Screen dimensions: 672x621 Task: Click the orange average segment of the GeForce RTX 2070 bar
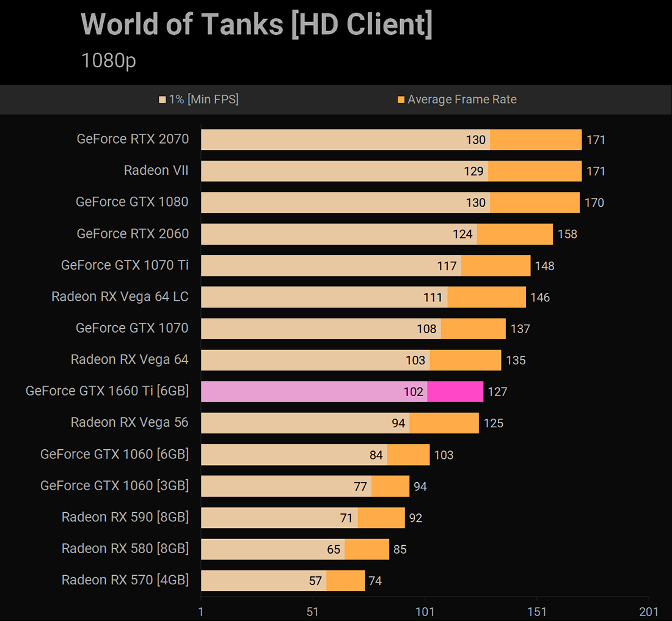coord(536,140)
